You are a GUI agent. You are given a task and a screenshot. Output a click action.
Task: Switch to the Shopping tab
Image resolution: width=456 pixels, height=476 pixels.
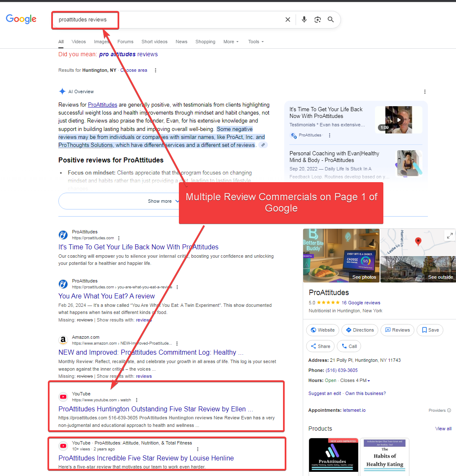click(x=205, y=42)
